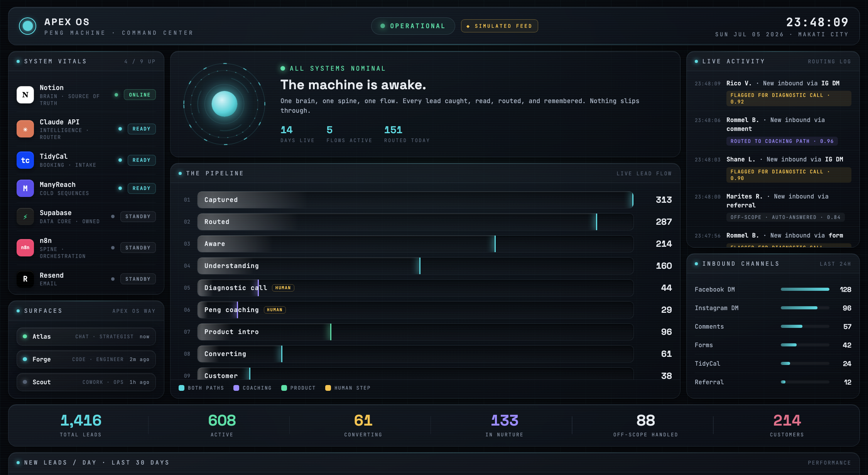This screenshot has width=868, height=475.
Task: Click HUMAN tag on Diagnostic call
Action: [x=283, y=288]
